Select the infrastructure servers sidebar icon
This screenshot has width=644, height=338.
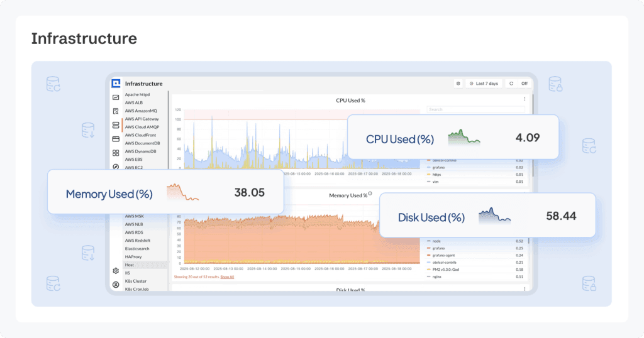click(116, 126)
